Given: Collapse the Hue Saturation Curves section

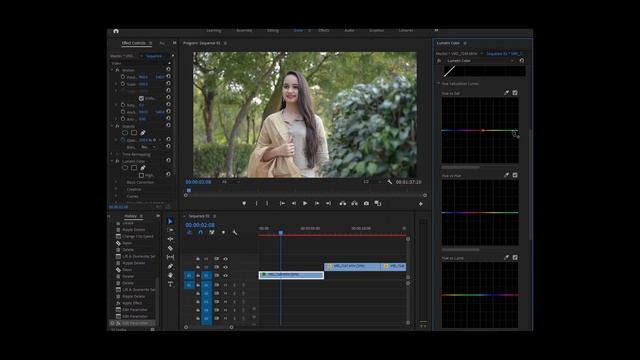Looking at the screenshot, I should point(438,84).
